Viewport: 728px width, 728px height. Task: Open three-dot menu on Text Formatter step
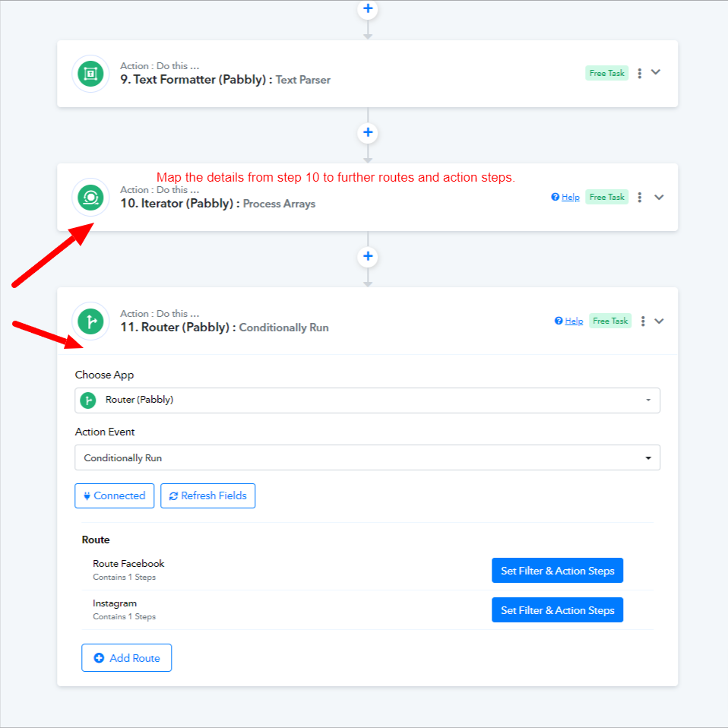pyautogui.click(x=639, y=74)
